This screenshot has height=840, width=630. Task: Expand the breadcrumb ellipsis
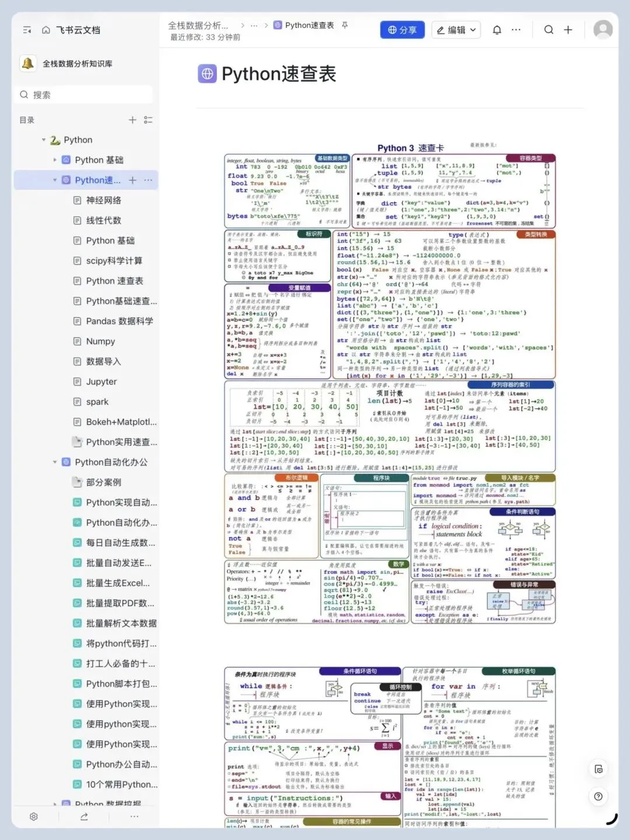click(x=254, y=26)
